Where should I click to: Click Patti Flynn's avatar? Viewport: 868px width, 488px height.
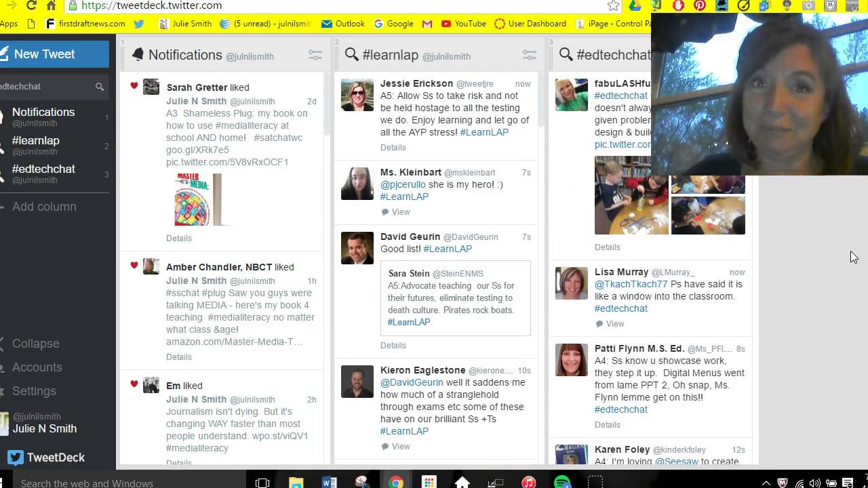(x=572, y=360)
